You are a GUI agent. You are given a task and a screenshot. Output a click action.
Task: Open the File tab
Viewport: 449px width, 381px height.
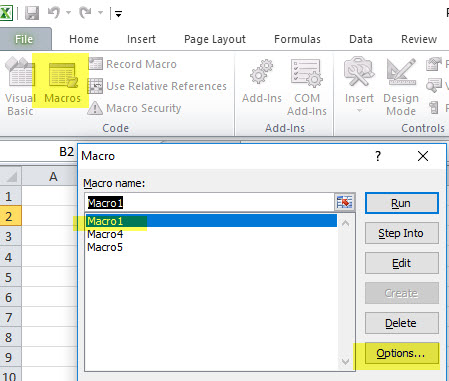click(x=24, y=39)
